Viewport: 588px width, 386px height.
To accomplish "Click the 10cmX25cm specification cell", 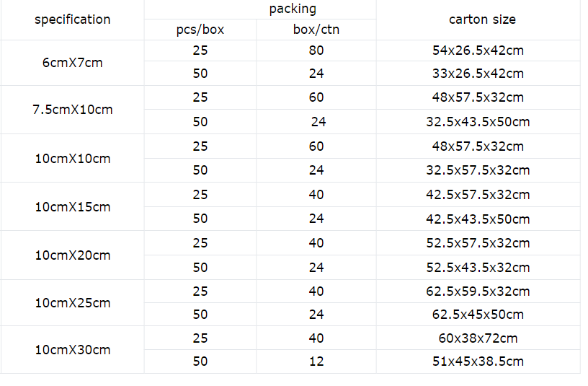I will click(x=73, y=303).
